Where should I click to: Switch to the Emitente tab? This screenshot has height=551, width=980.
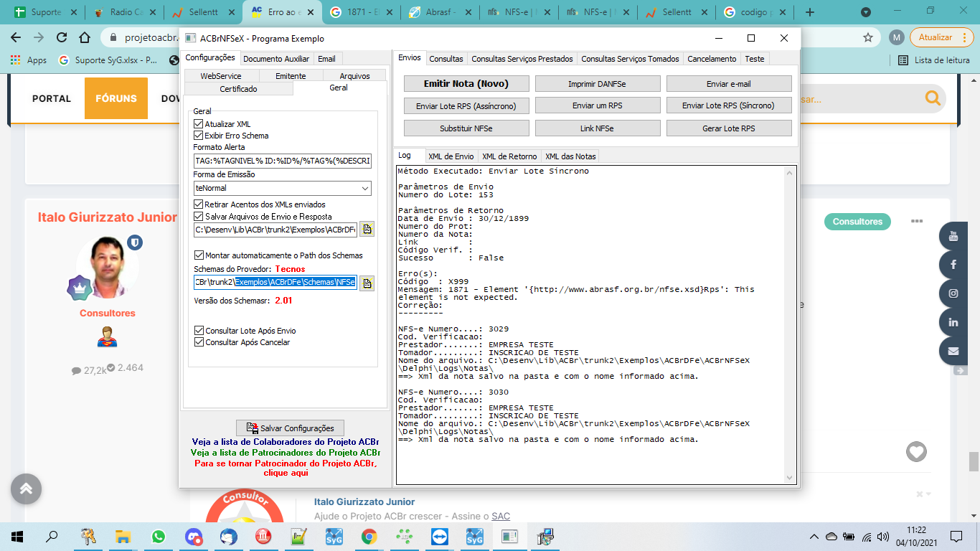pyautogui.click(x=291, y=75)
